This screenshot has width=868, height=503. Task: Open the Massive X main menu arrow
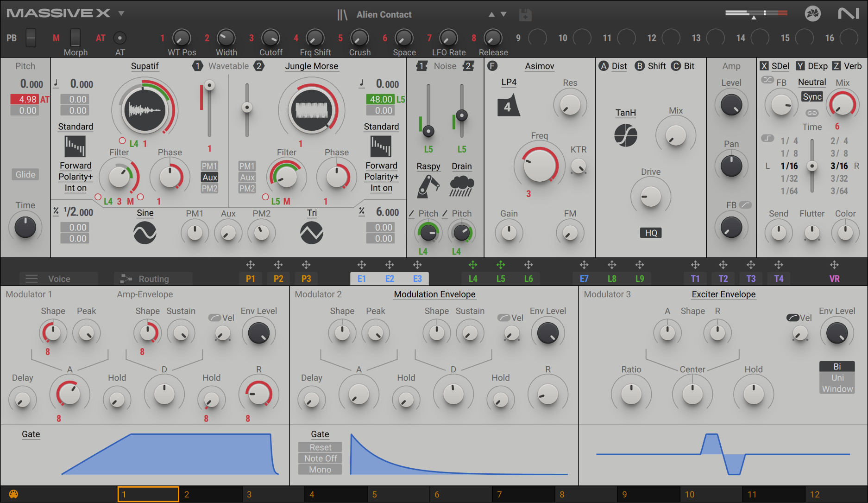pyautogui.click(x=121, y=13)
